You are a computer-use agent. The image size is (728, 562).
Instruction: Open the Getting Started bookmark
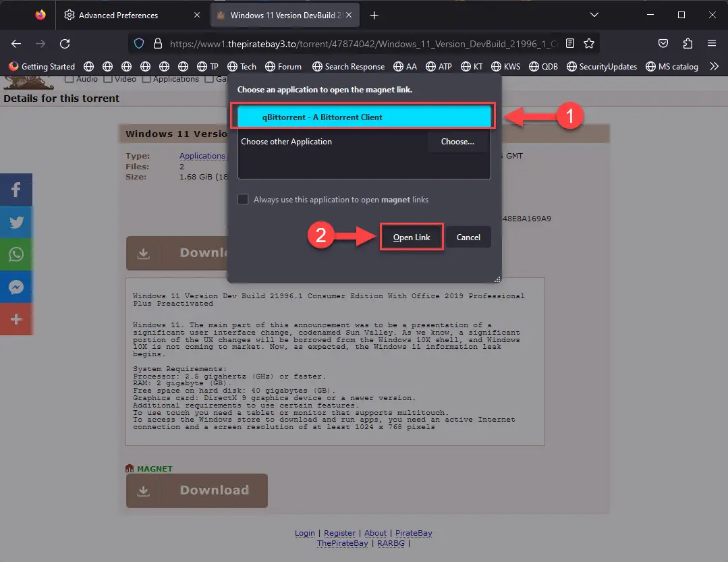point(42,66)
